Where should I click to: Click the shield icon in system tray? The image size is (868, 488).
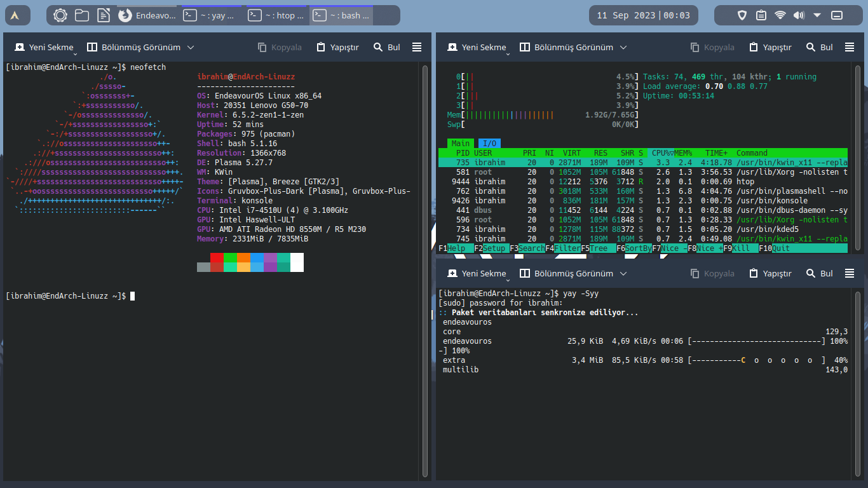[742, 15]
